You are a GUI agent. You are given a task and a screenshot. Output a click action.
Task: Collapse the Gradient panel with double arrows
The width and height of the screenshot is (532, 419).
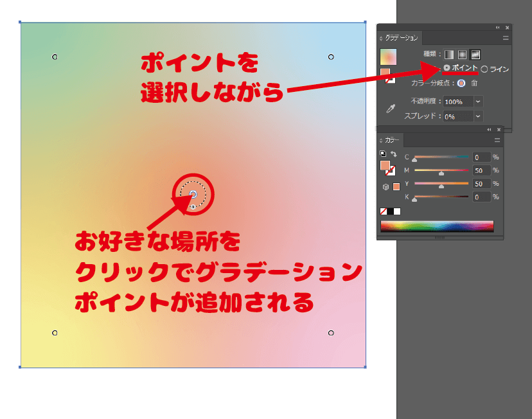tap(498, 28)
